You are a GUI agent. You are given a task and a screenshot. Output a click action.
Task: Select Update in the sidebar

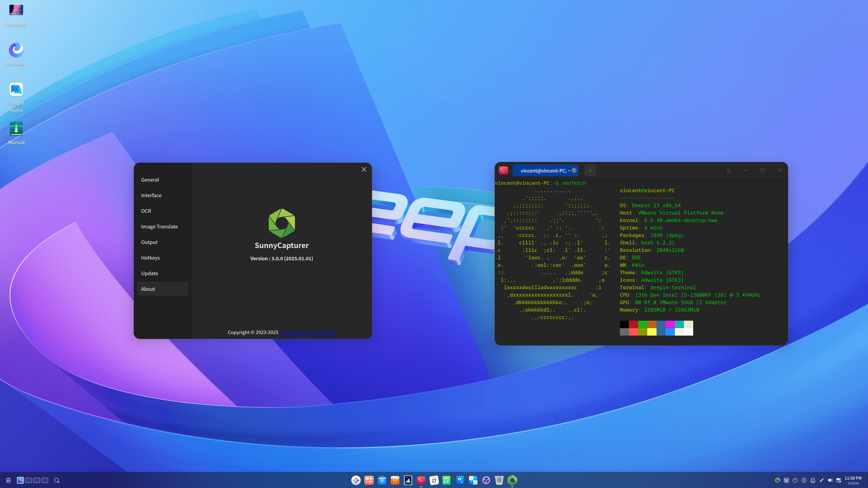[162, 273]
